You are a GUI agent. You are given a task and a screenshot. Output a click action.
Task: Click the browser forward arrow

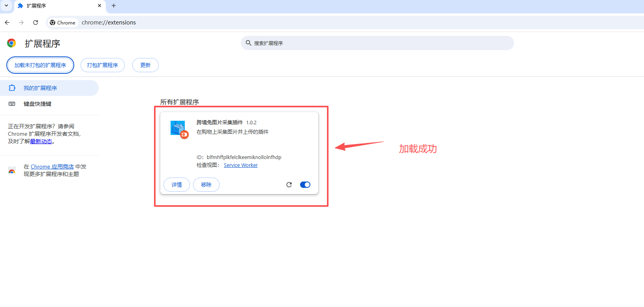pyautogui.click(x=21, y=22)
